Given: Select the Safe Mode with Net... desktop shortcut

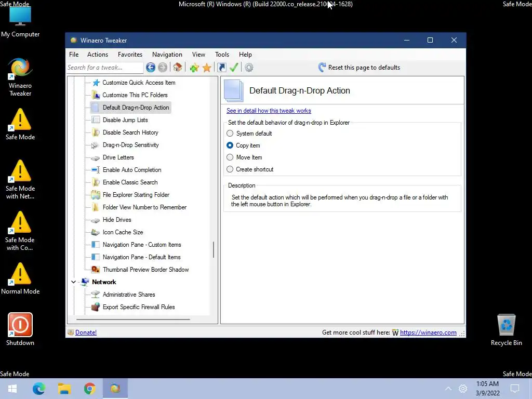Looking at the screenshot, I should click(x=20, y=179).
